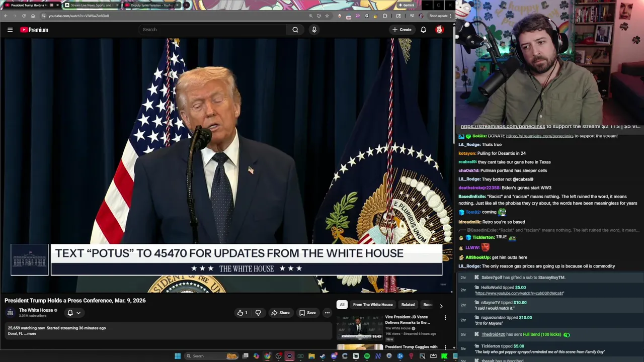Expand notification options chevron beside channel bell
Viewport: 644px width, 362px height.
pyautogui.click(x=78, y=313)
